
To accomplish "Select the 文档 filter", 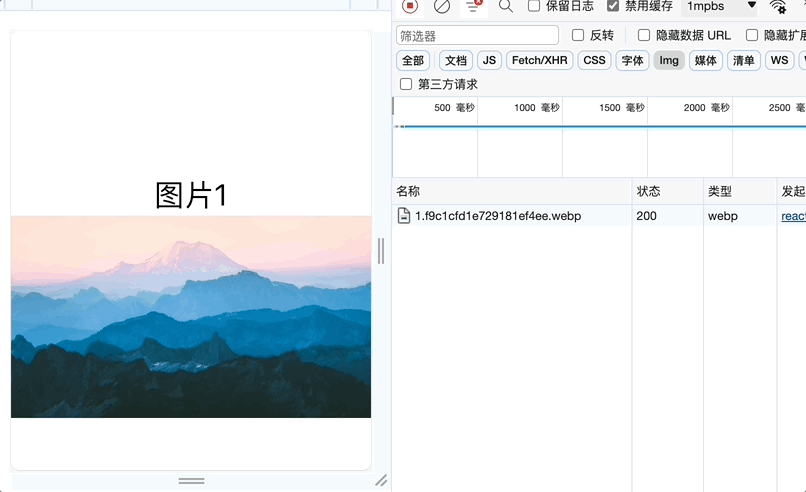I will [455, 61].
